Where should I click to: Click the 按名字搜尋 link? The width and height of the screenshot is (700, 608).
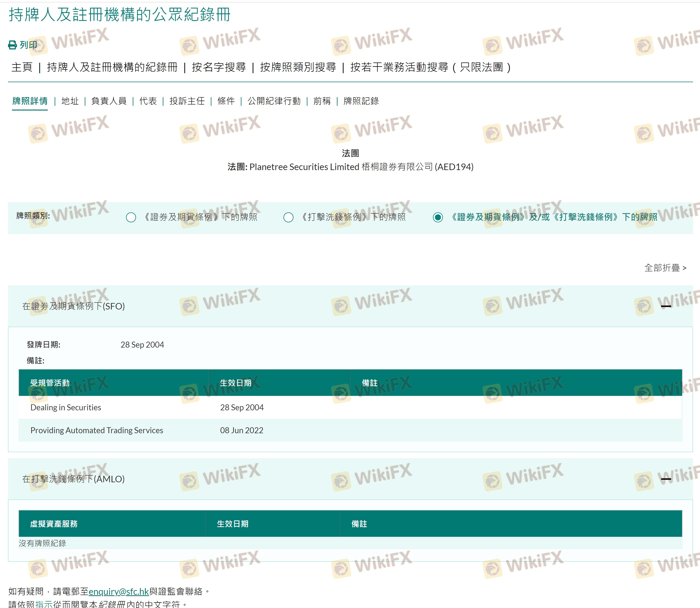[219, 67]
